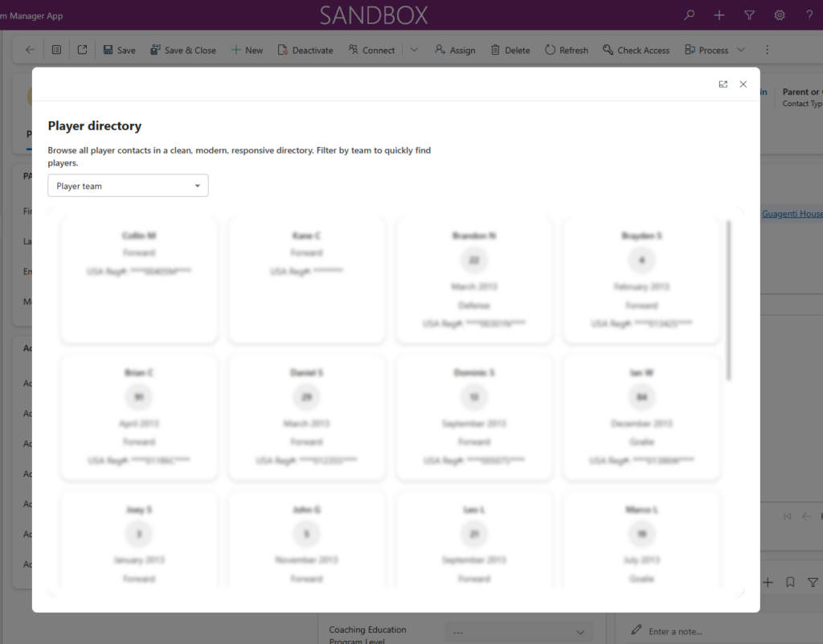Select the first player card top-left
823x644 pixels.
point(139,280)
